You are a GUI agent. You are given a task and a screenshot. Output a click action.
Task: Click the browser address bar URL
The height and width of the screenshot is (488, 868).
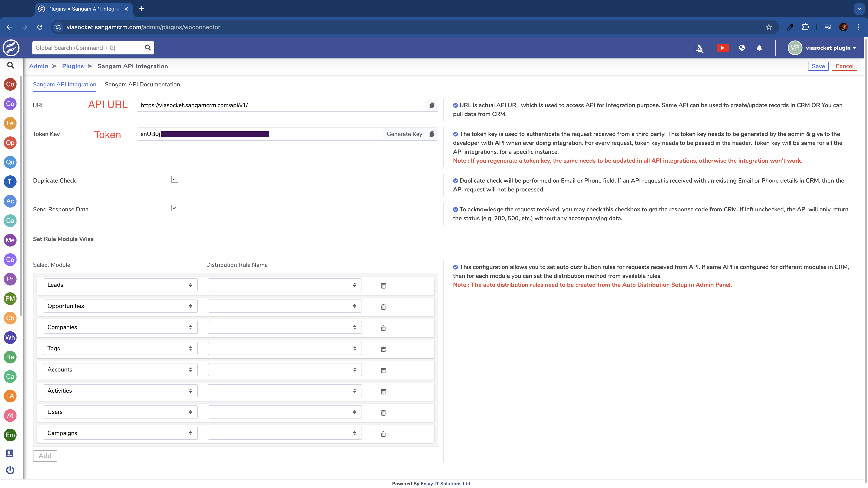143,27
